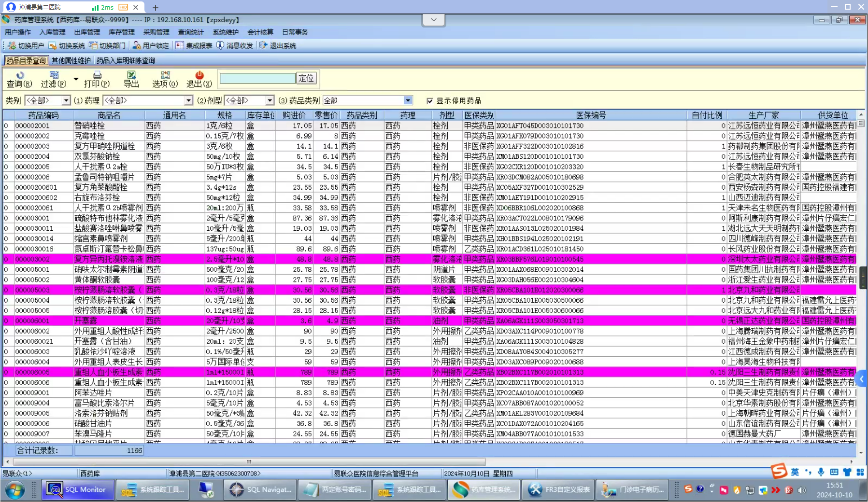
Task: Open the FR3自定义报表 taskbar item
Action: click(x=559, y=489)
